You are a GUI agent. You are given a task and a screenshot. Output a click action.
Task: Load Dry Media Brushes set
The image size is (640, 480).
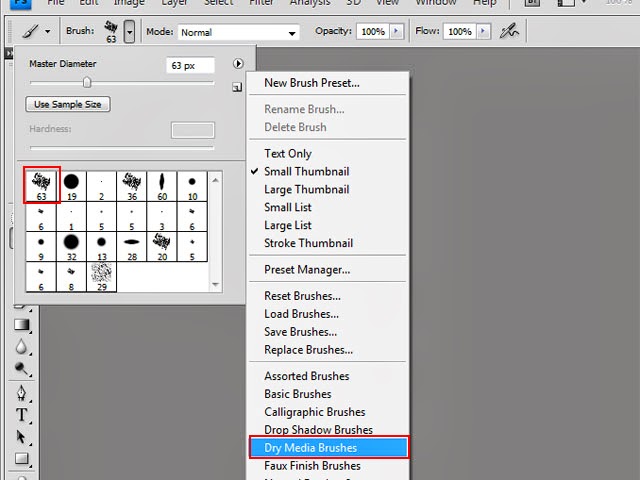[329, 448]
